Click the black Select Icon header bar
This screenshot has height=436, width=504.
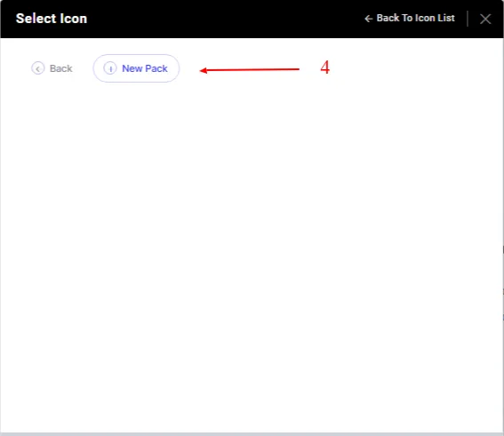(x=252, y=19)
